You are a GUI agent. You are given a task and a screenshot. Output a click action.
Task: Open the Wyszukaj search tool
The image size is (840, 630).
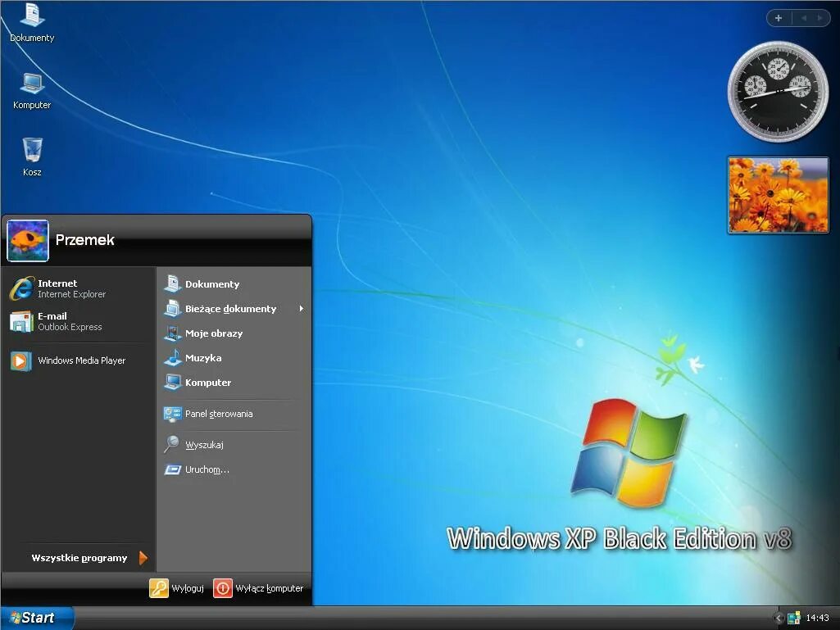tap(203, 445)
